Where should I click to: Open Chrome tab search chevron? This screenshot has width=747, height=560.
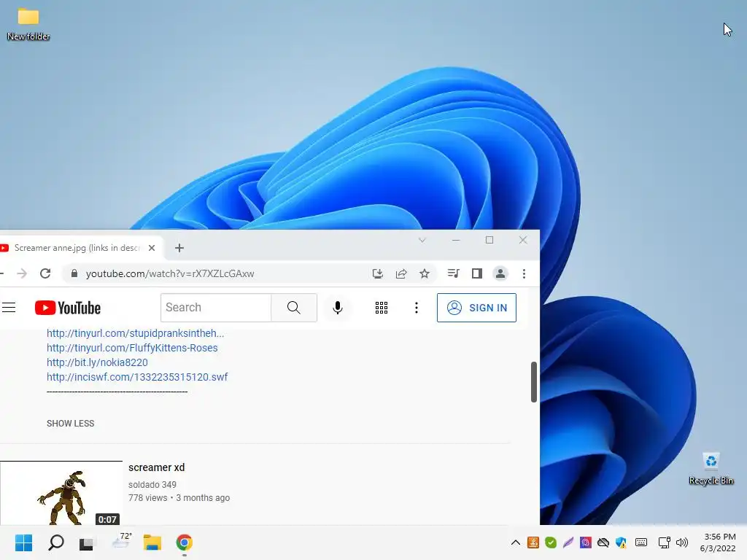pyautogui.click(x=422, y=240)
